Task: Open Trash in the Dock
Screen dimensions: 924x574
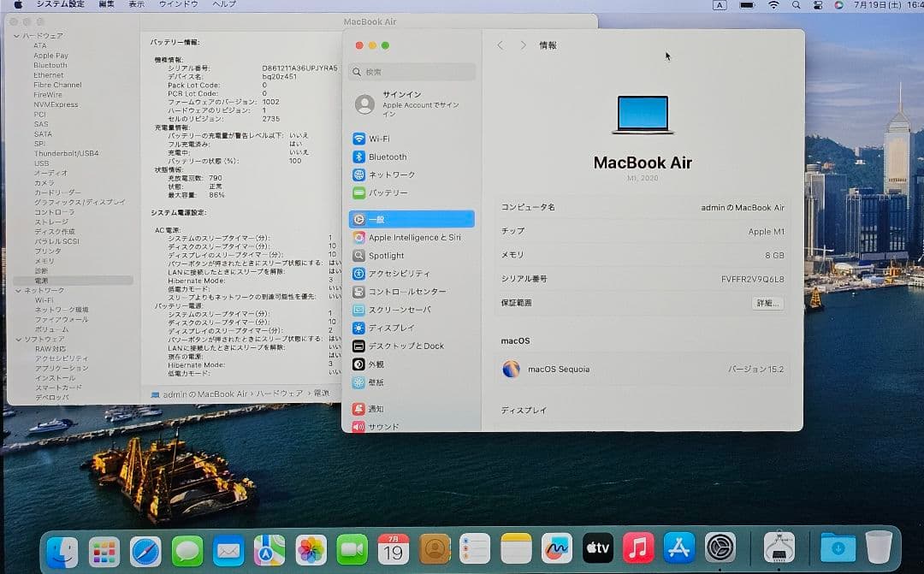Action: 879,547
